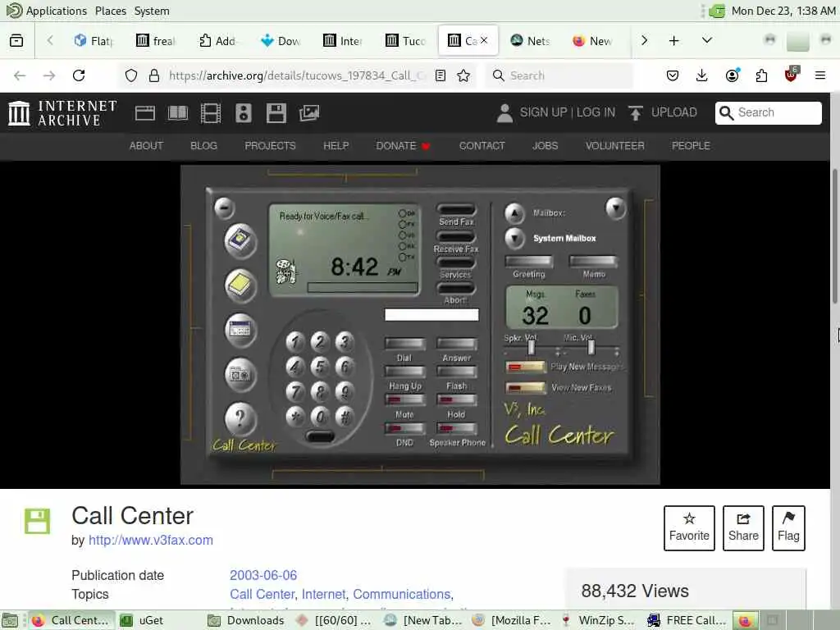Open Internet Archive Video film icon
The width and height of the screenshot is (840, 630).
point(211,113)
